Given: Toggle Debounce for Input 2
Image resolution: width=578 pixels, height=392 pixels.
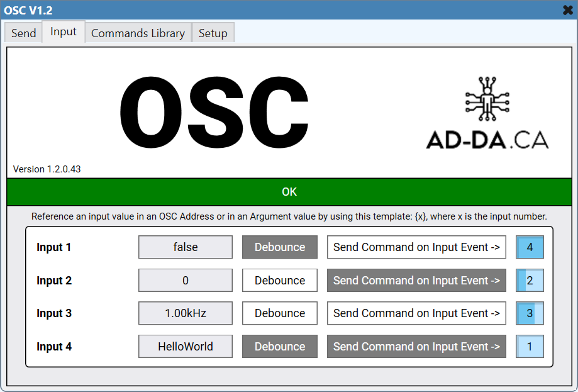Looking at the screenshot, I should pos(280,281).
